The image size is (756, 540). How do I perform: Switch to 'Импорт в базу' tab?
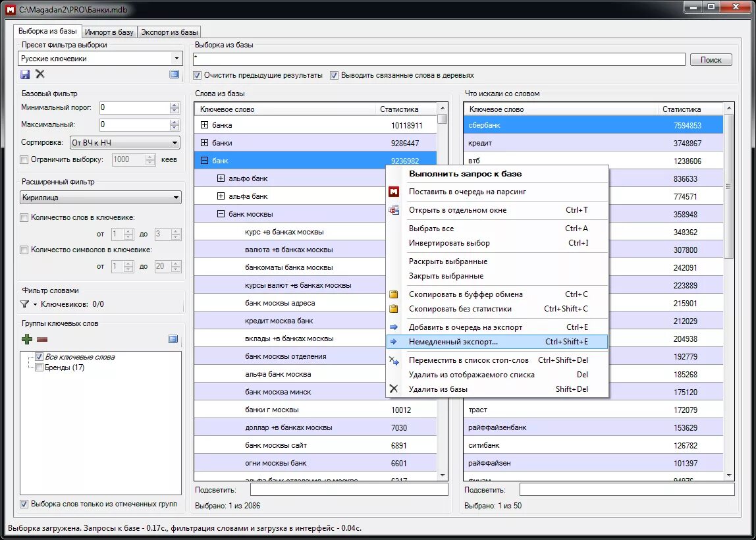[x=109, y=32]
